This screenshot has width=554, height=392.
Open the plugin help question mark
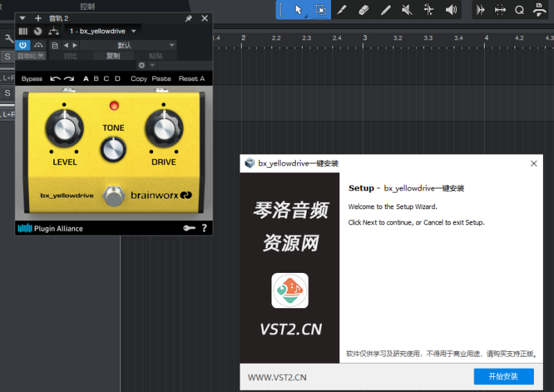[x=204, y=228]
